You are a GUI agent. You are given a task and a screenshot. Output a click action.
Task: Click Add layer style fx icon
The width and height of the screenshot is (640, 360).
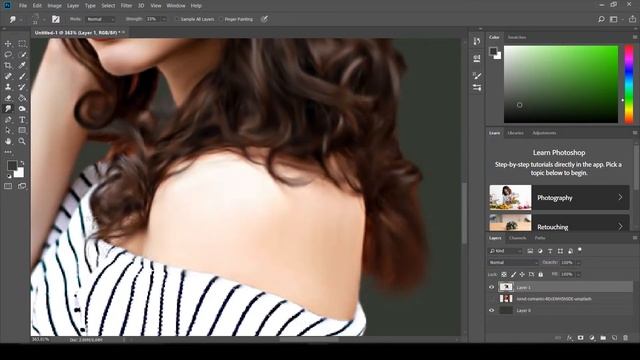[569, 338]
